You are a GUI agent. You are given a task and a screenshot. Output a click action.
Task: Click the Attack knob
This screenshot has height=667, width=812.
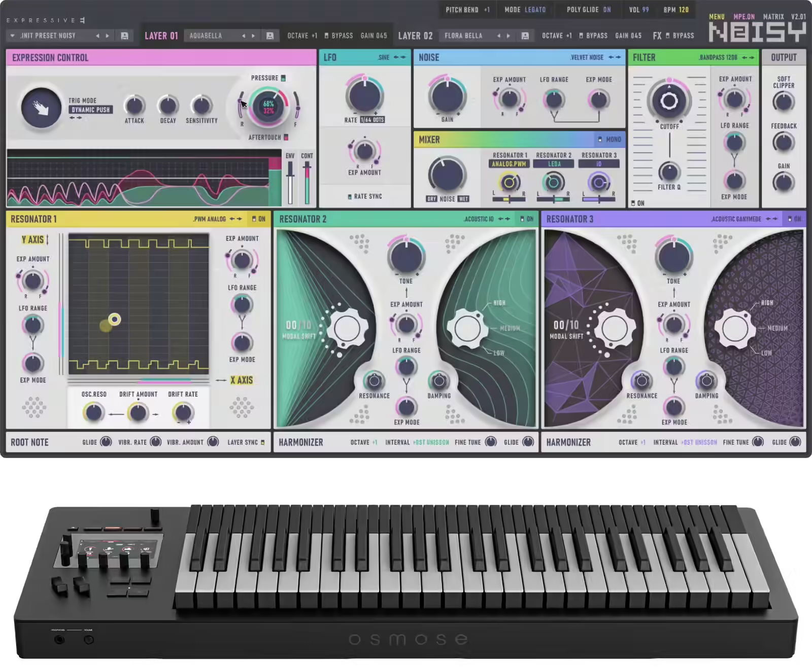click(x=134, y=105)
